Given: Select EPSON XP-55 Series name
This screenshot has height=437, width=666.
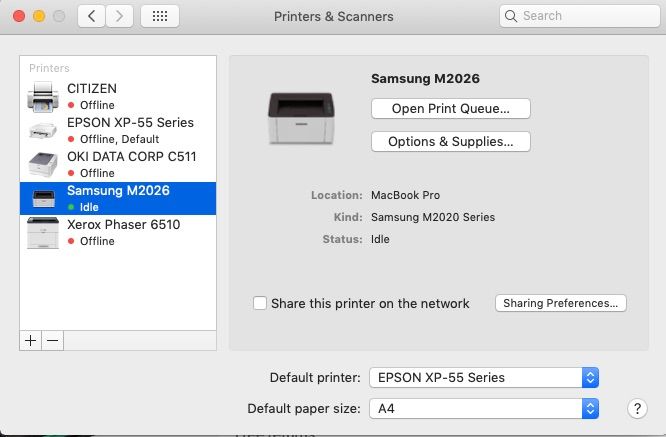Looking at the screenshot, I should pos(130,122).
